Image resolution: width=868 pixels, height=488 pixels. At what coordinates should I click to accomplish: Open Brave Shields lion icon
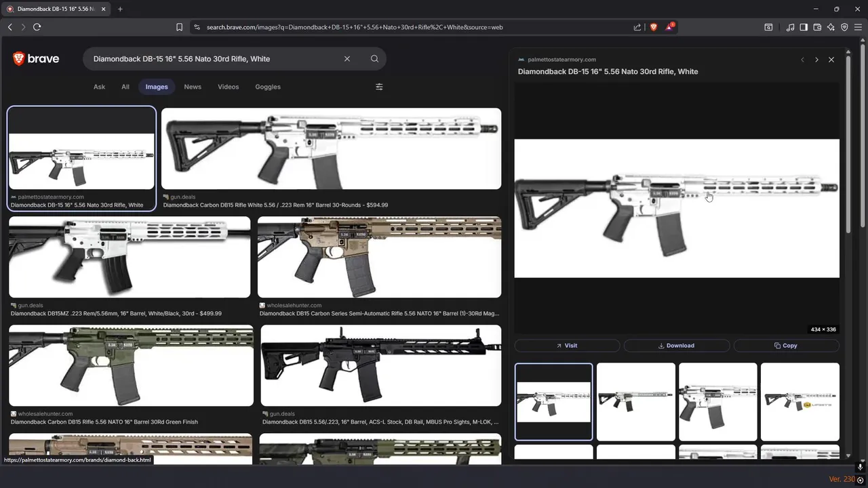point(654,27)
